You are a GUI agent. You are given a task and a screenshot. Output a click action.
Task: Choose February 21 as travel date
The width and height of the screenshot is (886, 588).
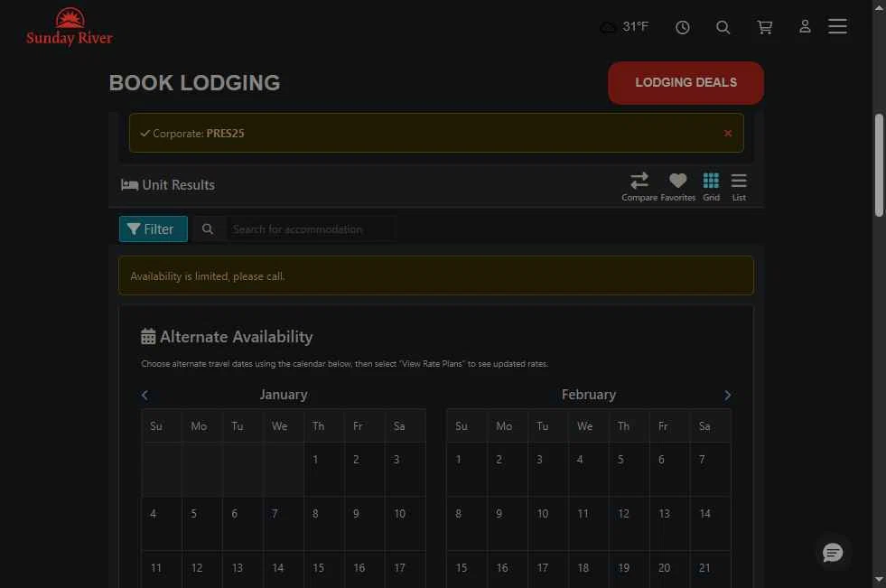(x=710, y=569)
